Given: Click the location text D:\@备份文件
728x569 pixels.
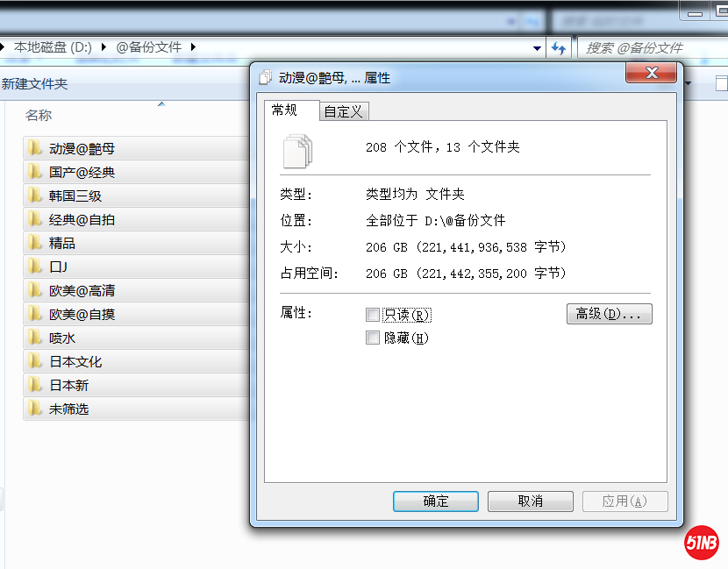Looking at the screenshot, I should point(465,220).
